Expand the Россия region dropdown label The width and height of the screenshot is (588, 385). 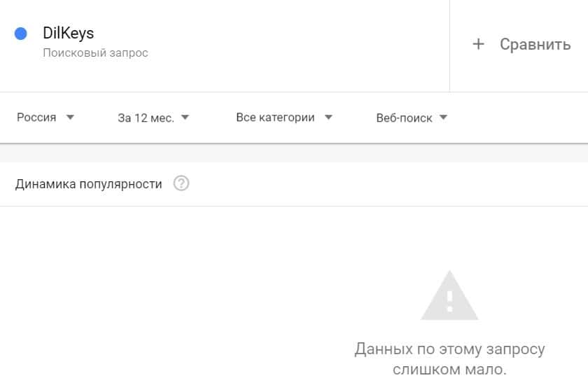point(36,118)
